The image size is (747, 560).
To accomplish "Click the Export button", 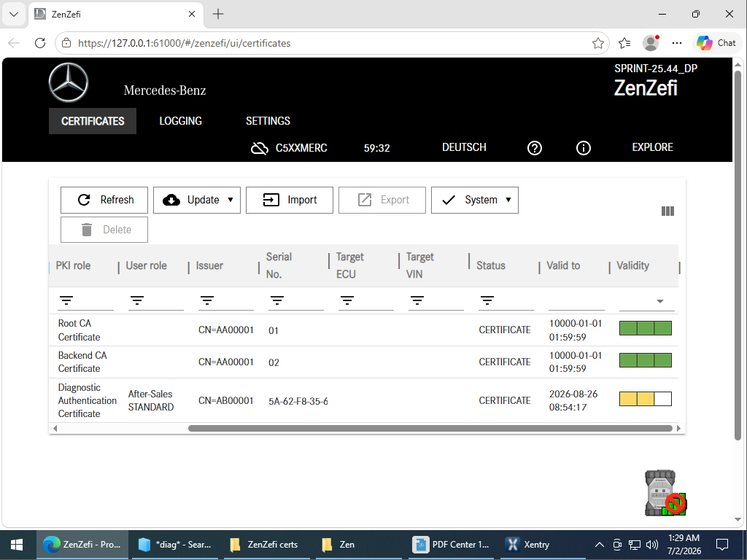I will pos(382,200).
